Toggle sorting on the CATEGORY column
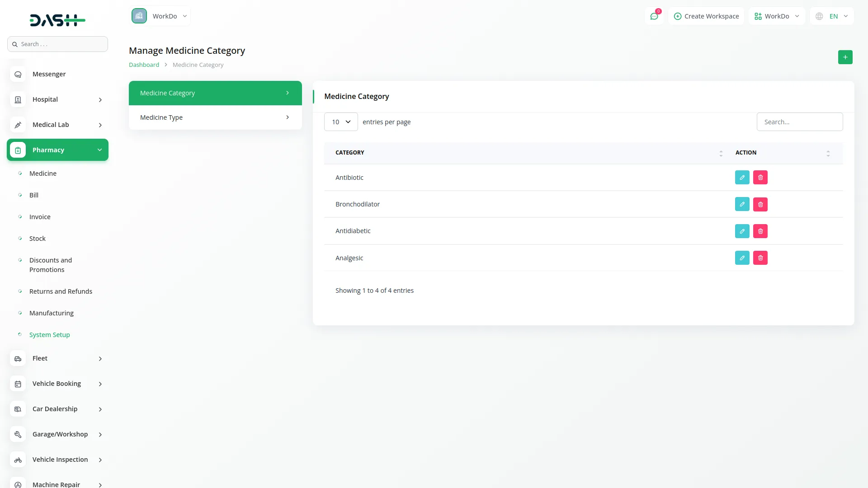This screenshot has height=488, width=868. (x=721, y=153)
